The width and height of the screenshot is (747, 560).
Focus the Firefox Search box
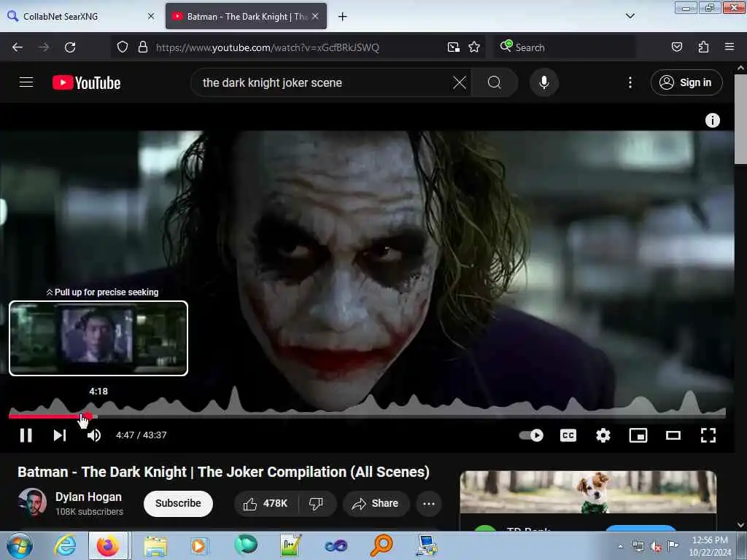[x=564, y=47]
